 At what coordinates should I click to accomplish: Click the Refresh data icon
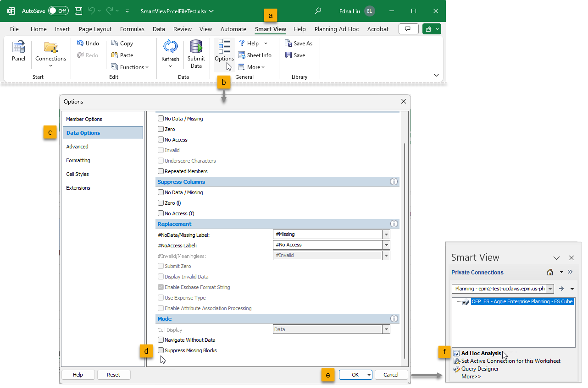coord(170,46)
